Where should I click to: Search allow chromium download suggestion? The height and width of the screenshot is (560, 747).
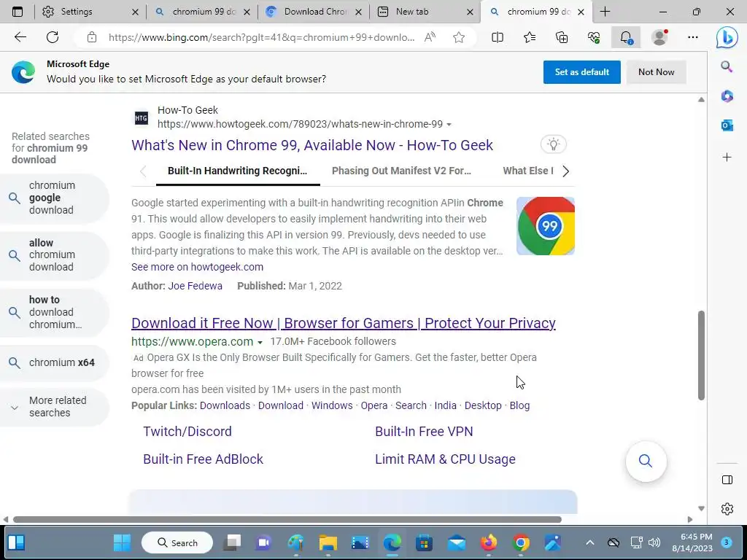[55, 255]
